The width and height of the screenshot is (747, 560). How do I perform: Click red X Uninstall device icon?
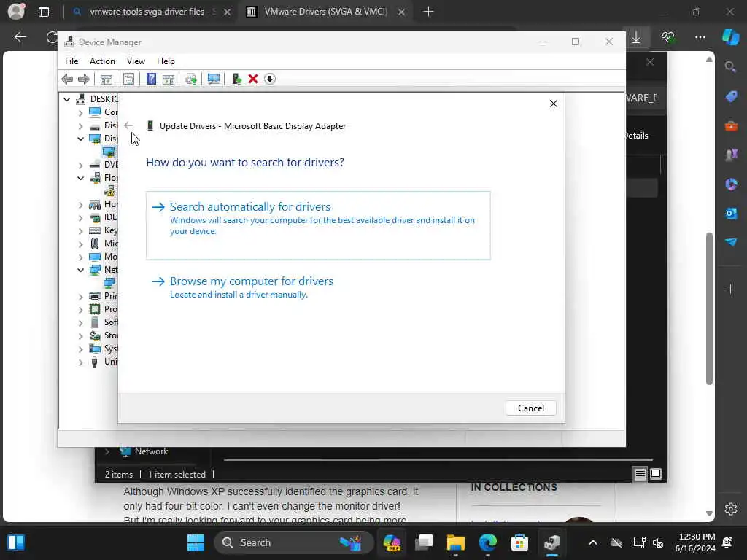point(253,79)
